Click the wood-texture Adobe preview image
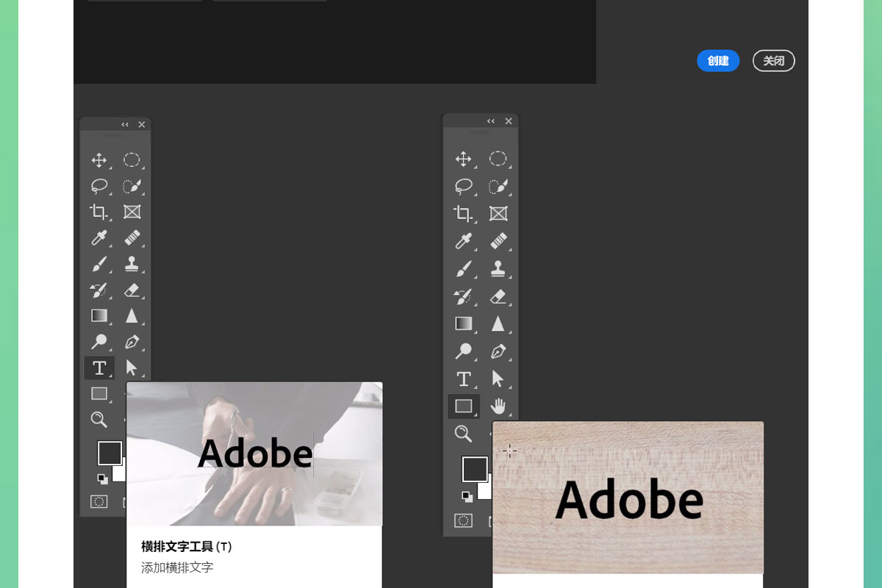The image size is (882, 588). [628, 497]
